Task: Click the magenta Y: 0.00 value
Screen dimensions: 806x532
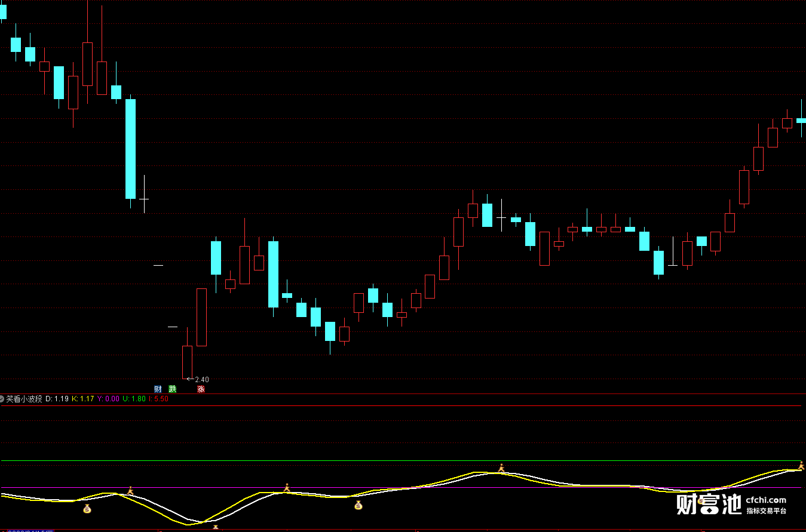Action: (x=108, y=398)
